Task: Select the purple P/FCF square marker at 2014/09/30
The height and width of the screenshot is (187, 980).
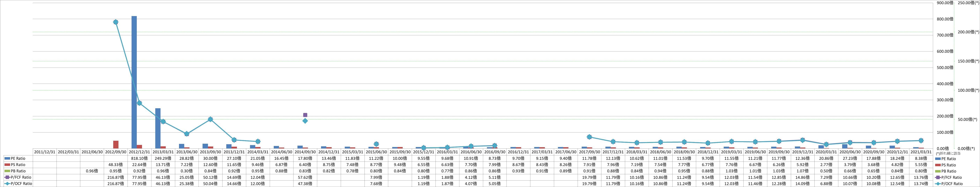Action: (305, 115)
